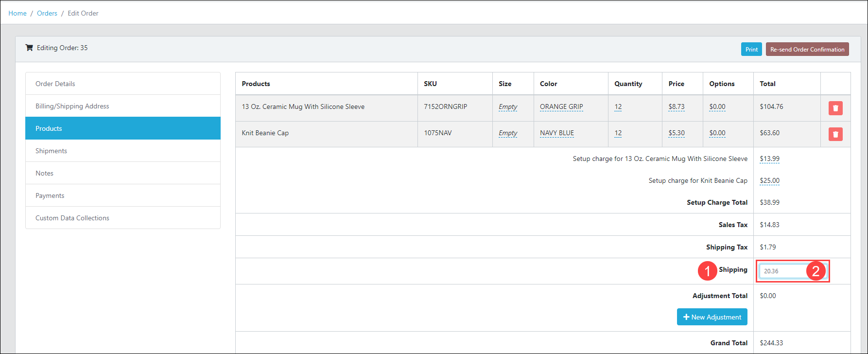The width and height of the screenshot is (868, 354).
Task: Click Sales Tax value $14.83
Action: (769, 225)
